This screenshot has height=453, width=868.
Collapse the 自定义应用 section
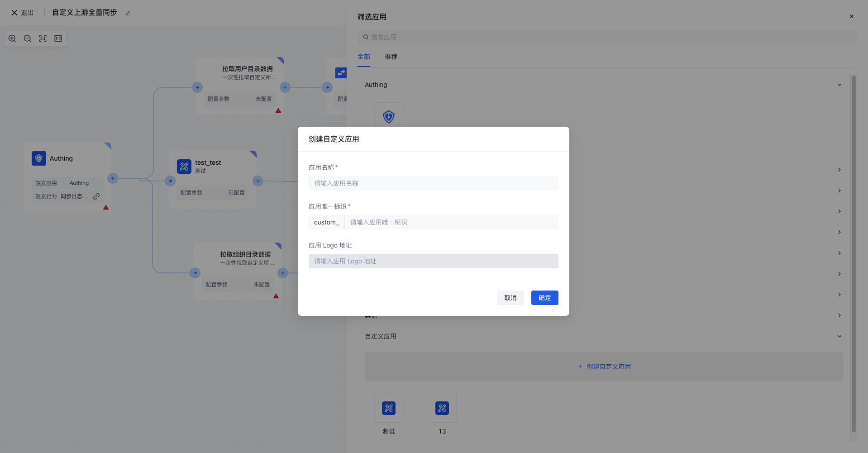[x=839, y=336]
